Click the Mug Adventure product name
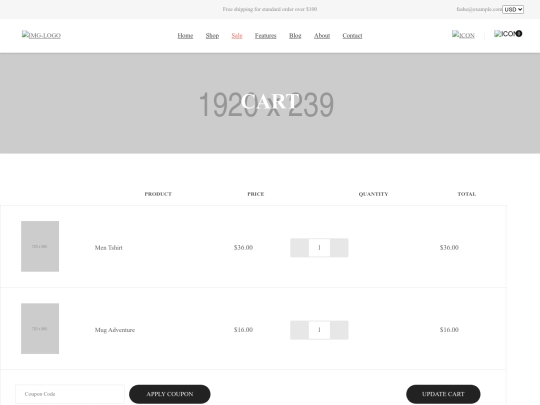 point(115,330)
